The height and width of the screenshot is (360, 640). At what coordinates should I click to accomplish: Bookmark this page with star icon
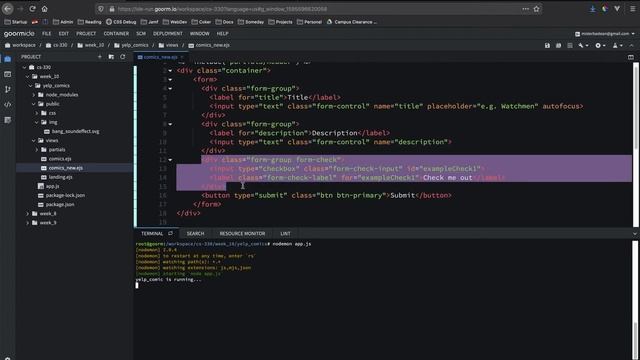tap(536, 9)
